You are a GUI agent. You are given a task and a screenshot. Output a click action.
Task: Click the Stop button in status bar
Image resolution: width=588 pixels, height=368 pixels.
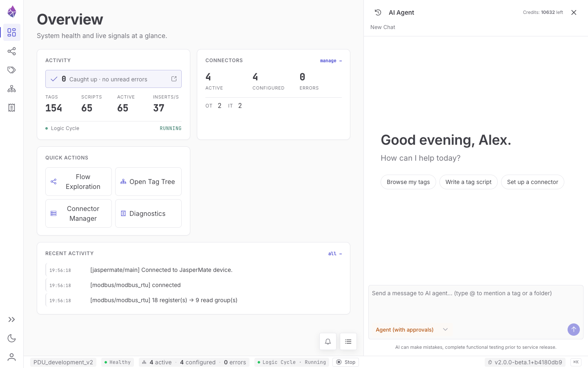click(346, 362)
